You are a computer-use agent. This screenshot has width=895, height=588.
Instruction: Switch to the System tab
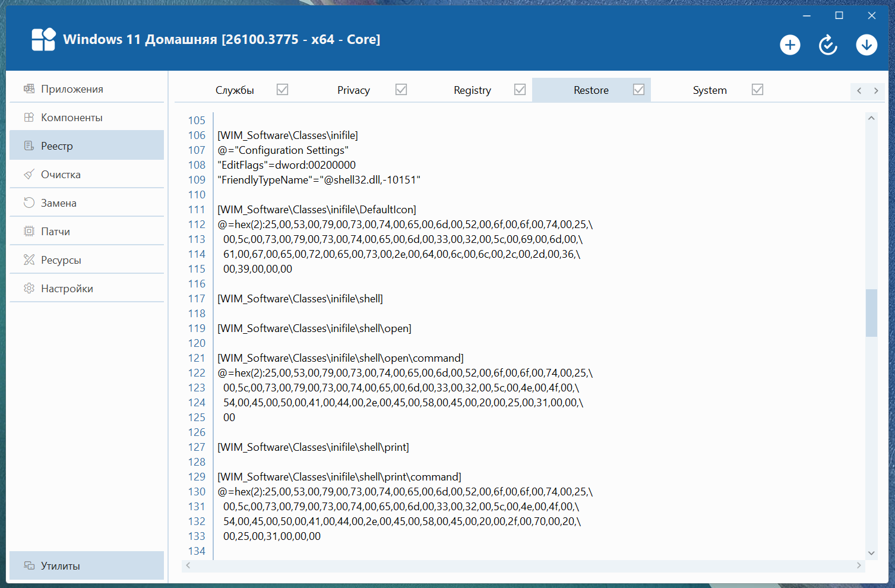709,90
